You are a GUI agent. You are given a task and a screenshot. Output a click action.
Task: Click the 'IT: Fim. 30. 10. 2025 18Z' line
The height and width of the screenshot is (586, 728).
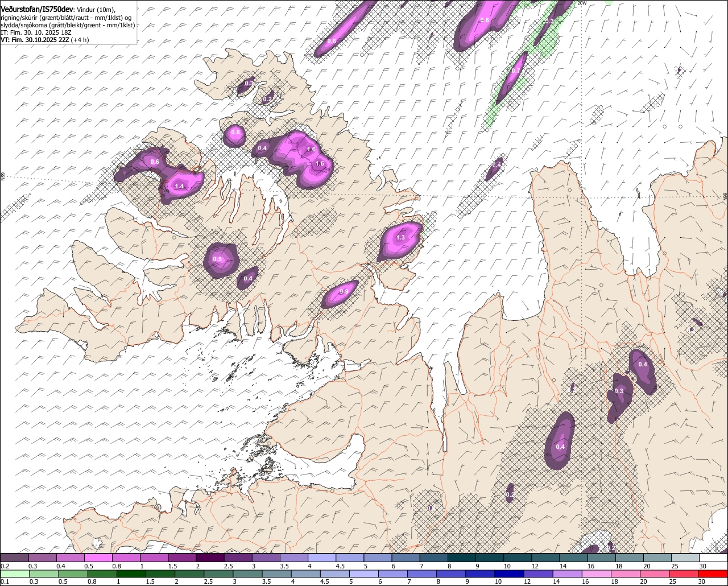(36, 33)
